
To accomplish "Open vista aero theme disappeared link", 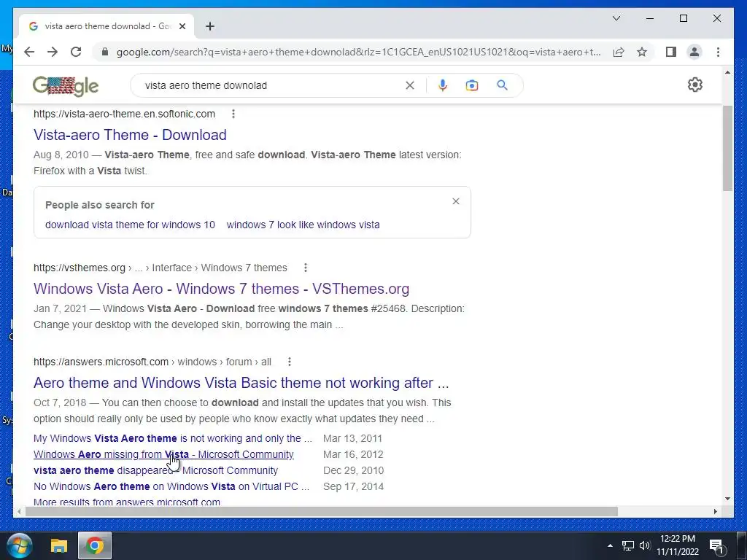I will click(x=156, y=470).
